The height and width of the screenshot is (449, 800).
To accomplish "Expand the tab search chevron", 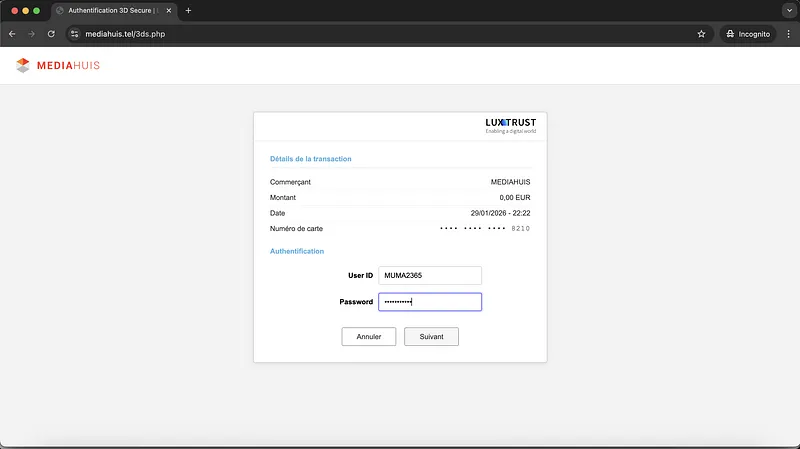I will (x=789, y=10).
